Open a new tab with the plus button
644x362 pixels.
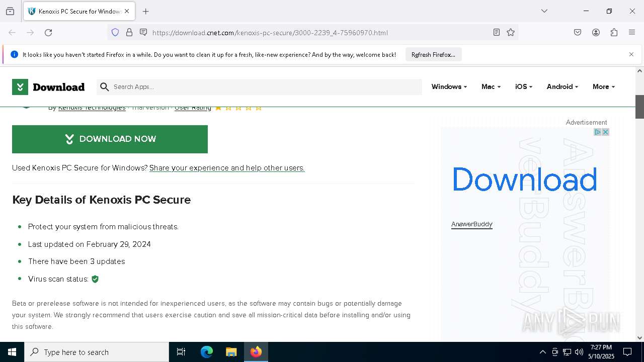click(146, 11)
